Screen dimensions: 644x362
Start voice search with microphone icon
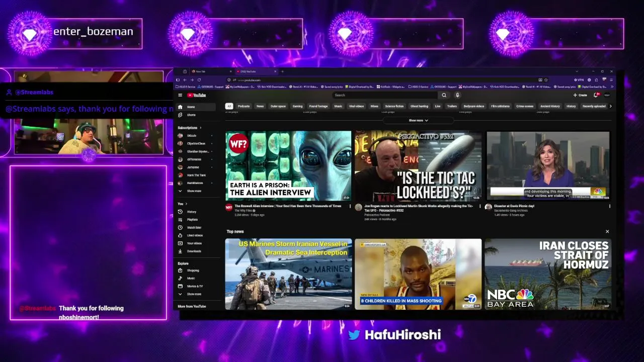click(457, 95)
